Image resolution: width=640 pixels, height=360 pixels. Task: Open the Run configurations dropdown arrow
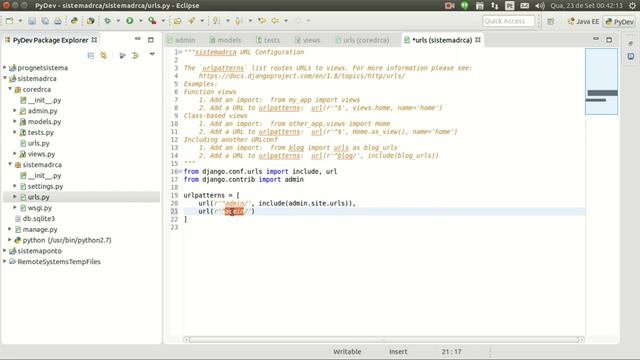140,21
